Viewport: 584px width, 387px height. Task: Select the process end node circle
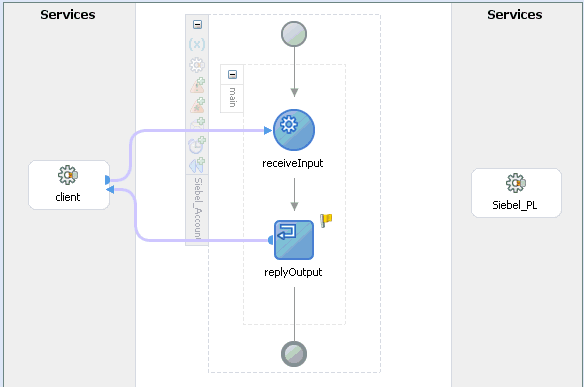(294, 353)
